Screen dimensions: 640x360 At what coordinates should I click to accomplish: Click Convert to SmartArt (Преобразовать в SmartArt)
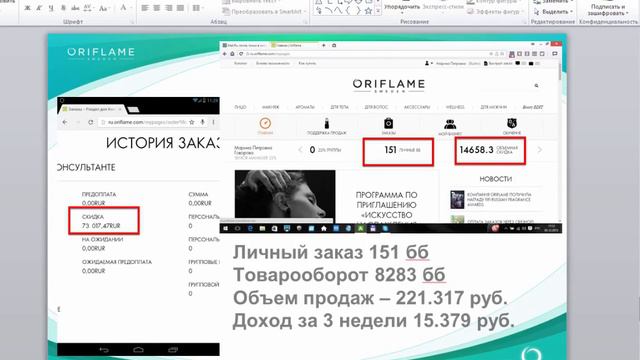(x=264, y=12)
